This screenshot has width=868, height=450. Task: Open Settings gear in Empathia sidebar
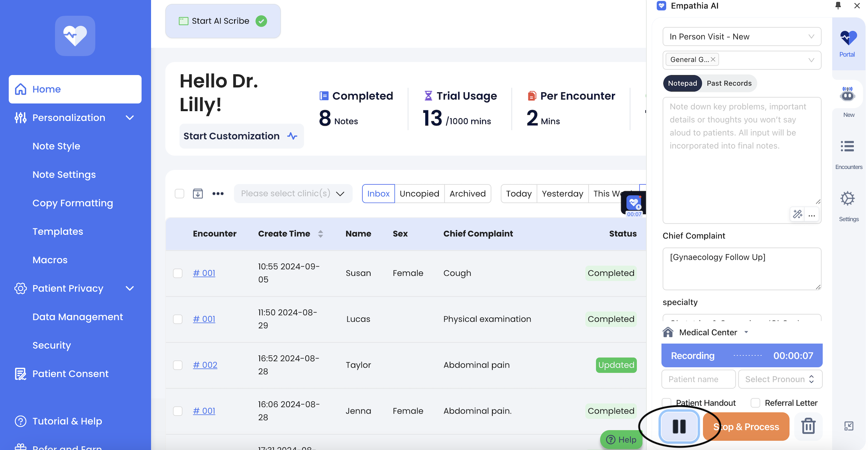pos(848,199)
